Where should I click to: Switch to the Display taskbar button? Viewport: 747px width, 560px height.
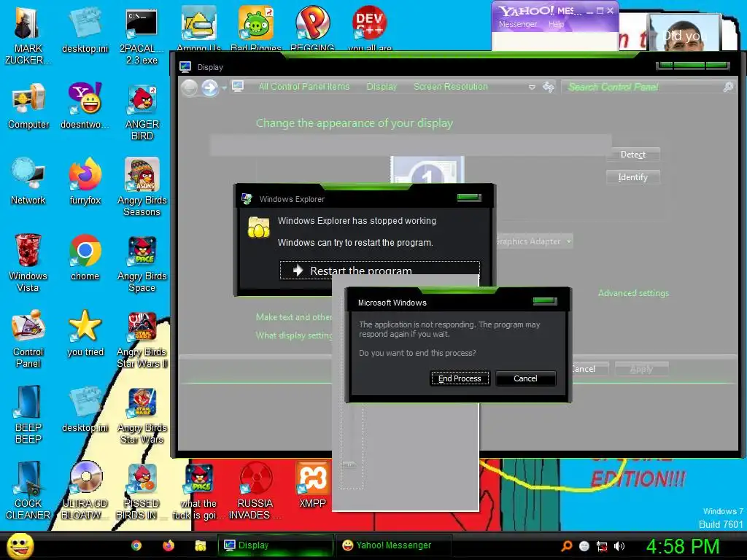pyautogui.click(x=275, y=545)
